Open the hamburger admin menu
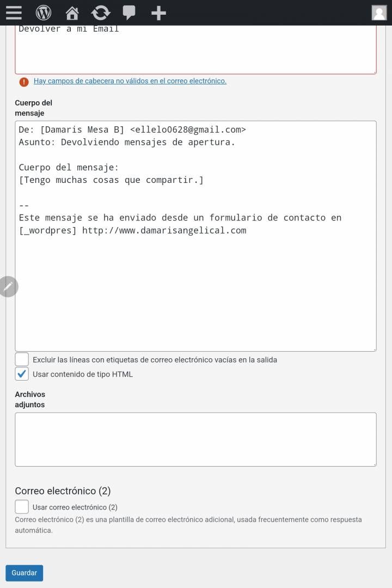This screenshot has height=588, width=392. [14, 13]
